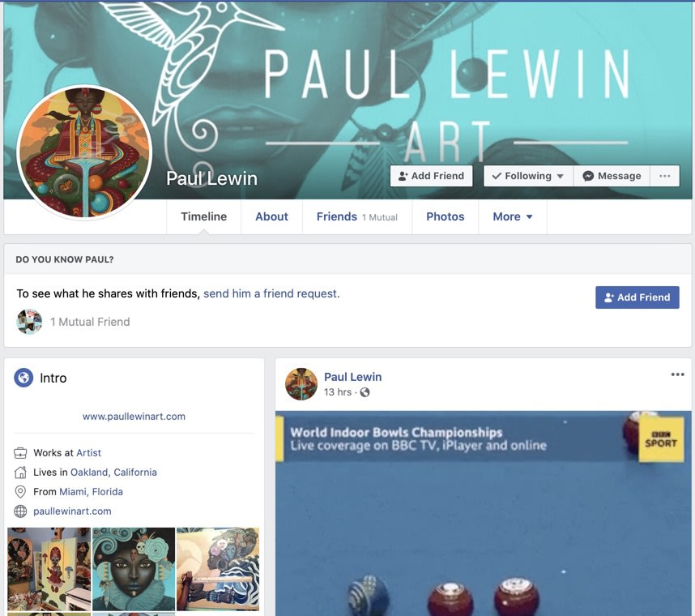Click the house icon beside Lives in
The width and height of the screenshot is (695, 616).
pyautogui.click(x=20, y=473)
